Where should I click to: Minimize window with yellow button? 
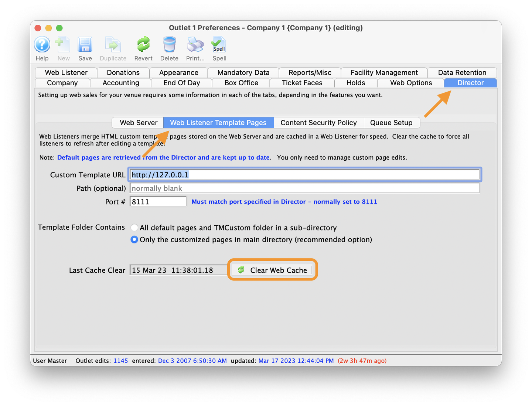pyautogui.click(x=48, y=28)
